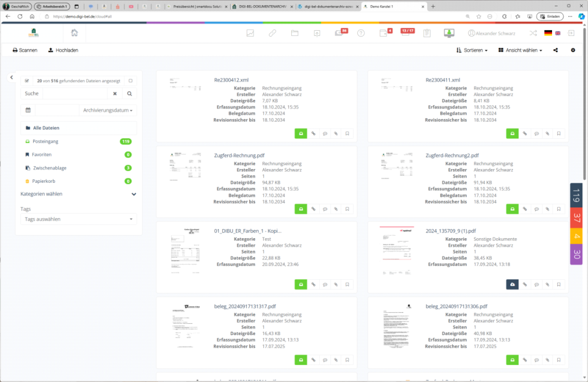Screen dimensions: 588x382
Task: Open the Tags auswählen dropdown
Action: 78,219
